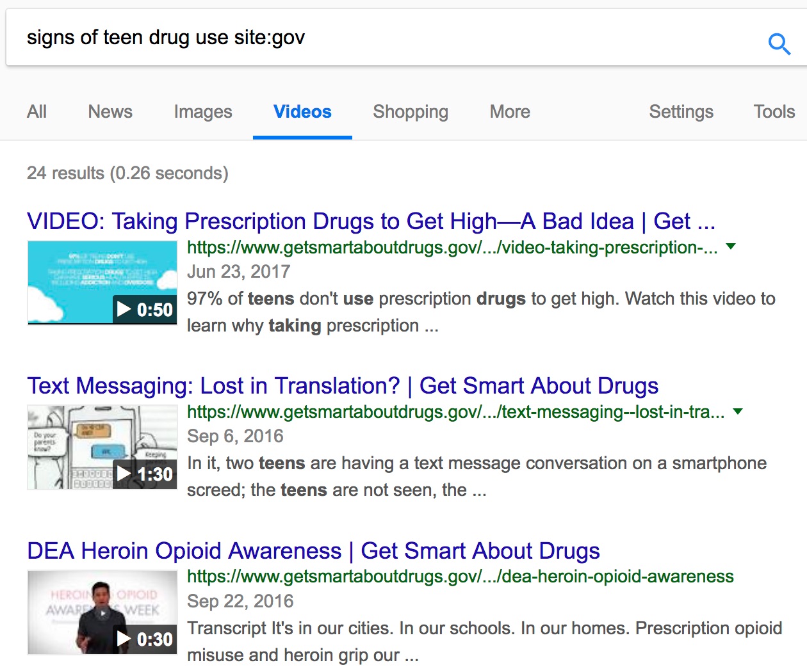
Task: Click the dea-heroin-opioid-awareness green URL
Action: (x=461, y=577)
